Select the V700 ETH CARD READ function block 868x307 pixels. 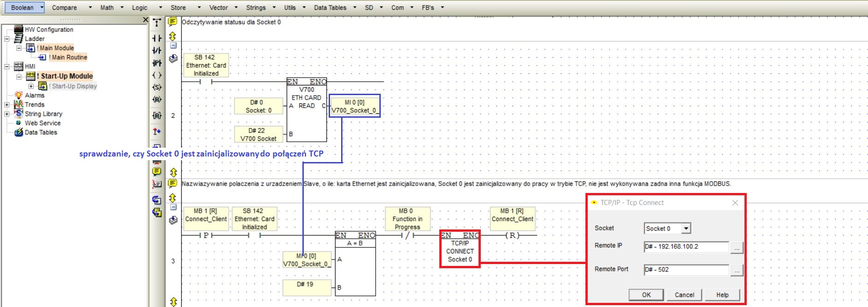307,109
